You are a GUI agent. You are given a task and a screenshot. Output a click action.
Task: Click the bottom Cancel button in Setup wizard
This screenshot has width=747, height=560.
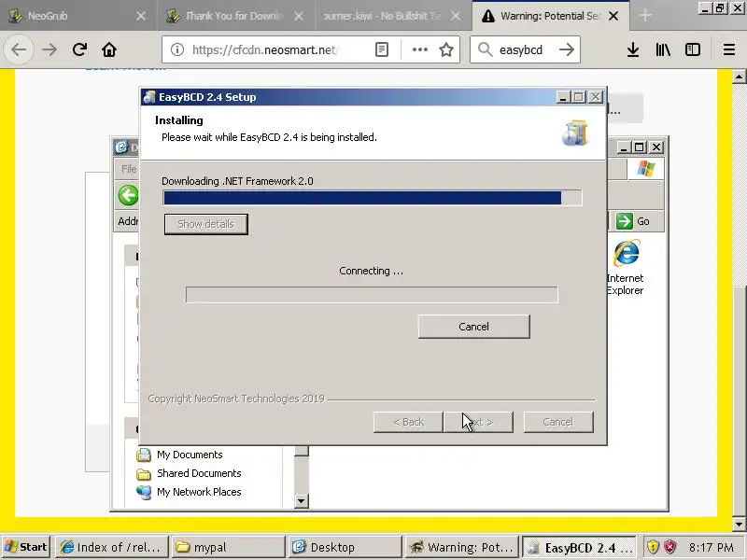[x=558, y=422]
